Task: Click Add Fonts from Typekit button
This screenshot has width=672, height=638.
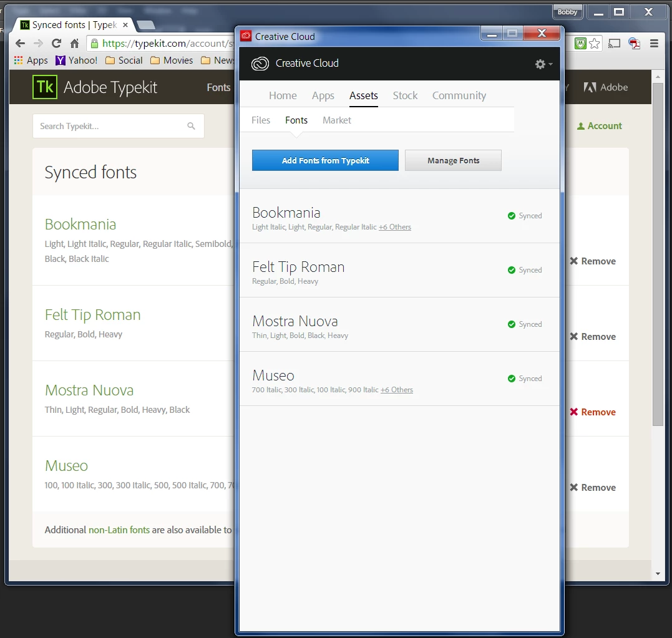Action: 325,160
